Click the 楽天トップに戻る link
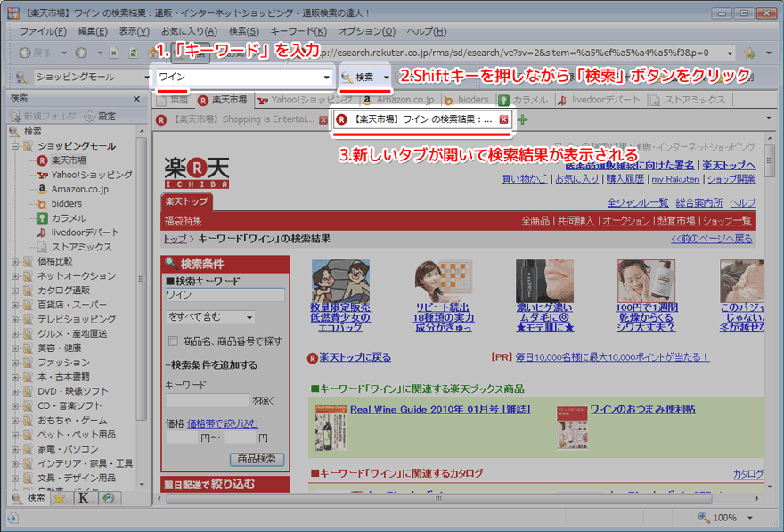 (x=355, y=357)
